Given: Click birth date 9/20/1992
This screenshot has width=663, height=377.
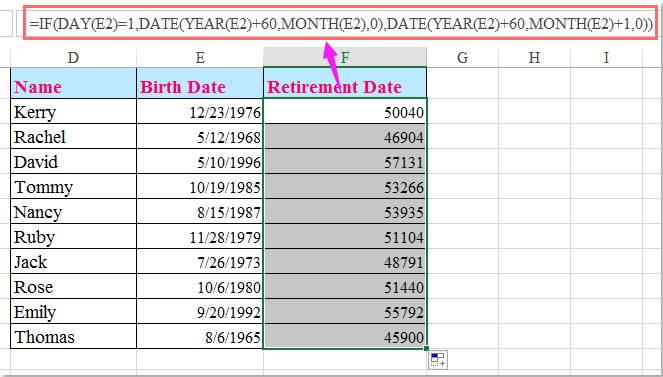Looking at the screenshot, I should click(200, 311).
